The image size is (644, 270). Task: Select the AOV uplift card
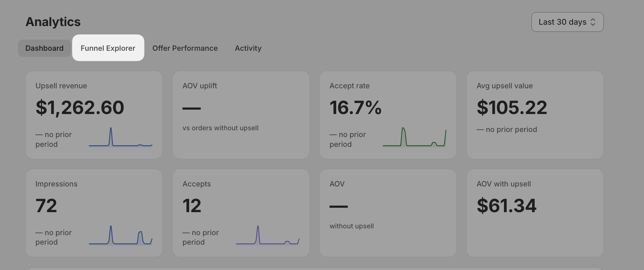point(241,115)
